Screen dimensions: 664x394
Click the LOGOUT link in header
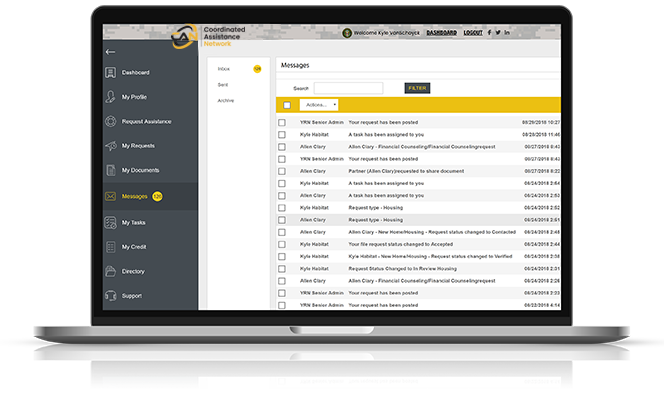[x=473, y=33]
